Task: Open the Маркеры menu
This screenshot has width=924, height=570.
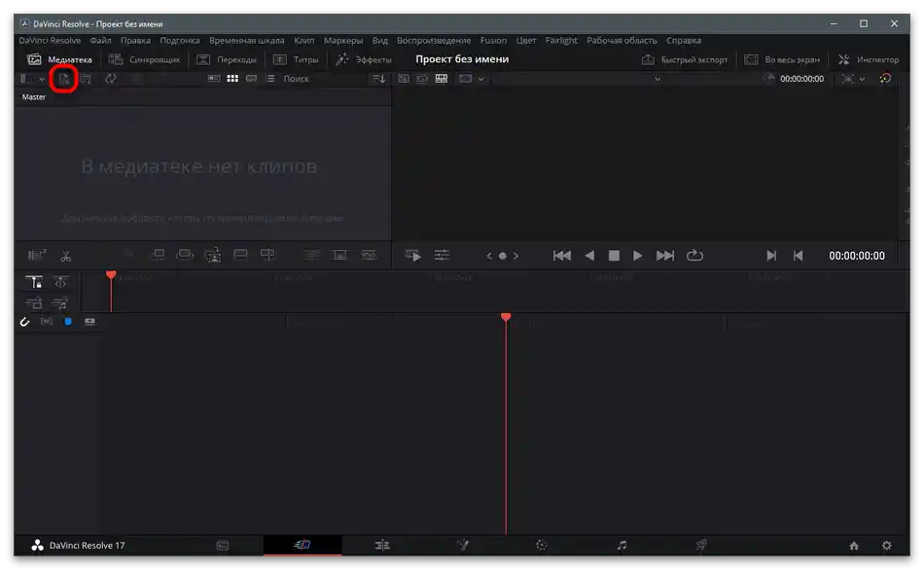Action: (343, 41)
